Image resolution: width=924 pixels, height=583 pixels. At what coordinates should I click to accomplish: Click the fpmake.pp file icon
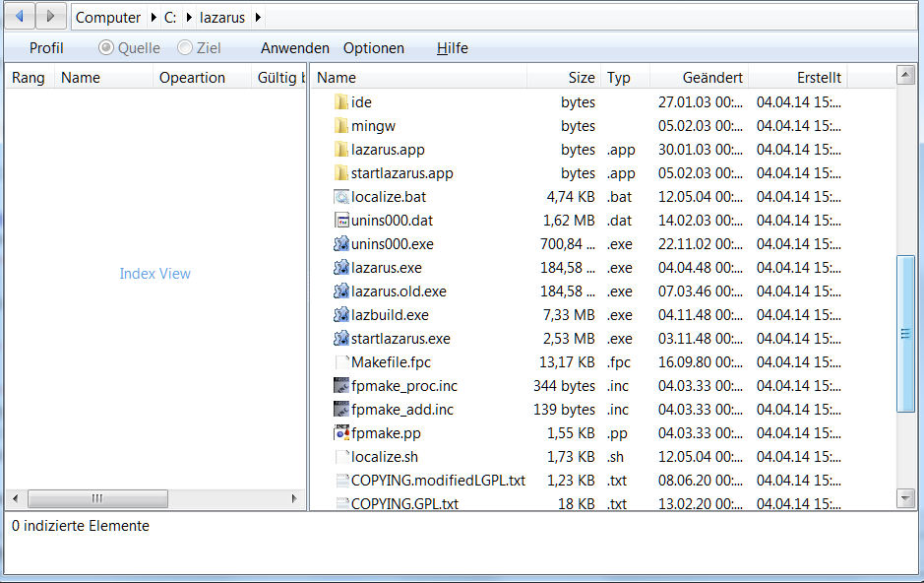[x=341, y=433]
